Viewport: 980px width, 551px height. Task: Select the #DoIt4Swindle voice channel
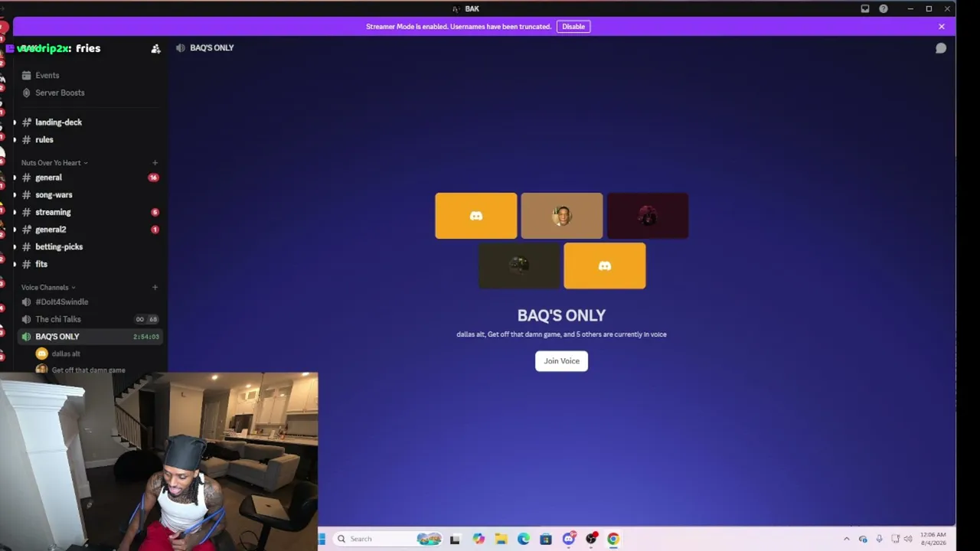(89, 302)
